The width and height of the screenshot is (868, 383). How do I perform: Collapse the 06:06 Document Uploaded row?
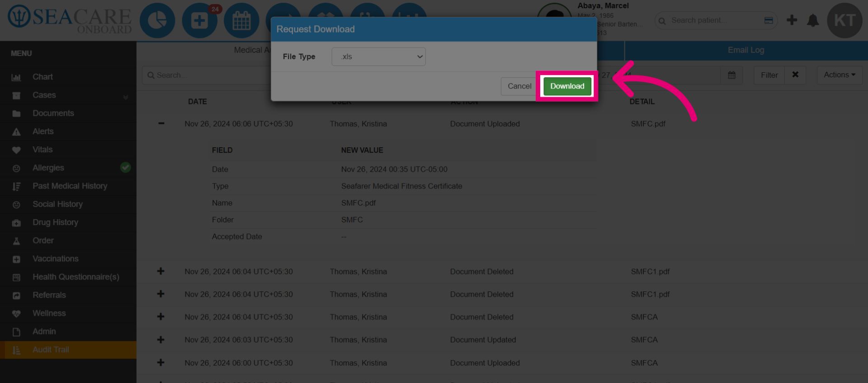tap(161, 123)
